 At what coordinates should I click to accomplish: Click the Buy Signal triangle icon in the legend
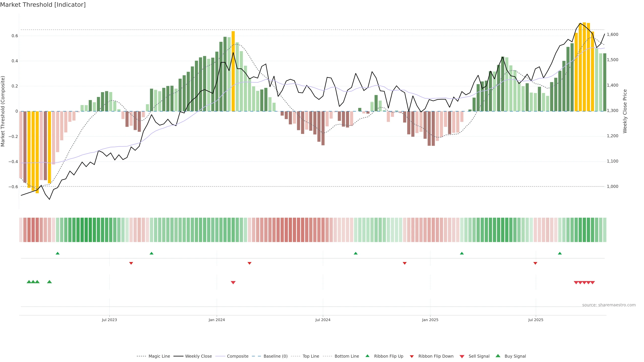tap(498, 356)
